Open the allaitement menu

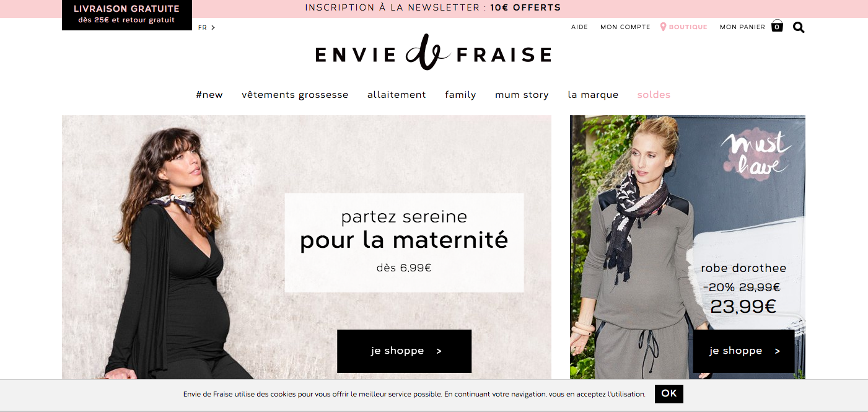click(x=397, y=95)
